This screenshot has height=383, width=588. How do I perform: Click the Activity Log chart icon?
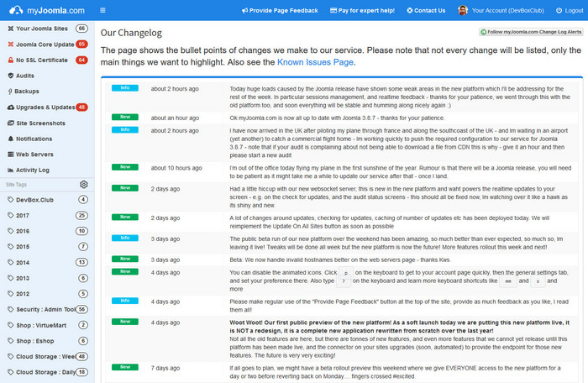click(x=10, y=170)
